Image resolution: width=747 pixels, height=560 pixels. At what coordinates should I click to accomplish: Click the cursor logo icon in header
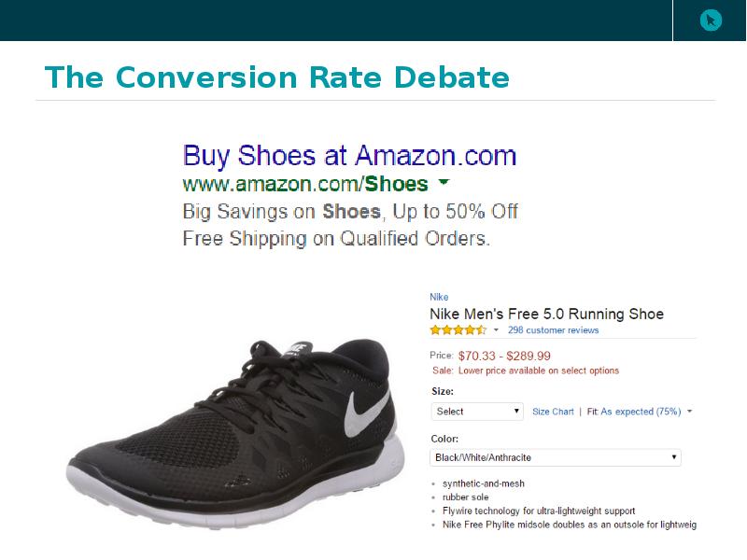click(711, 20)
